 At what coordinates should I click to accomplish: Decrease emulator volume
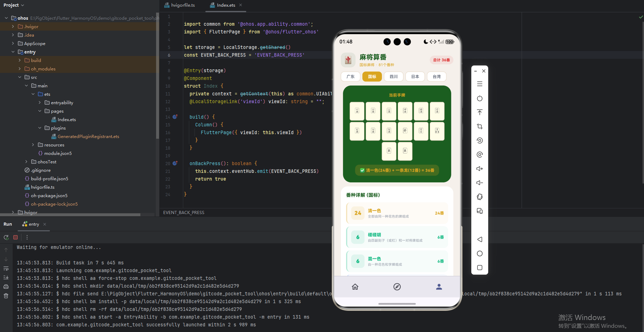[480, 183]
